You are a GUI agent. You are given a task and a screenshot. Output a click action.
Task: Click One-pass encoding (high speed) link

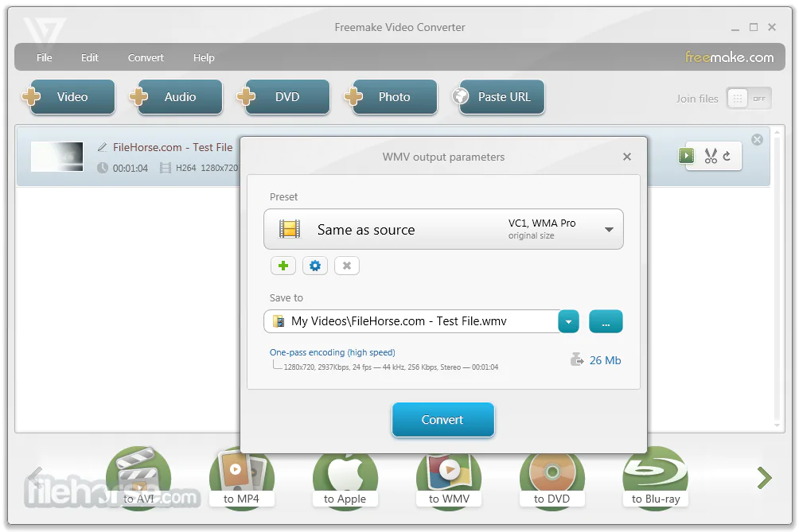332,352
